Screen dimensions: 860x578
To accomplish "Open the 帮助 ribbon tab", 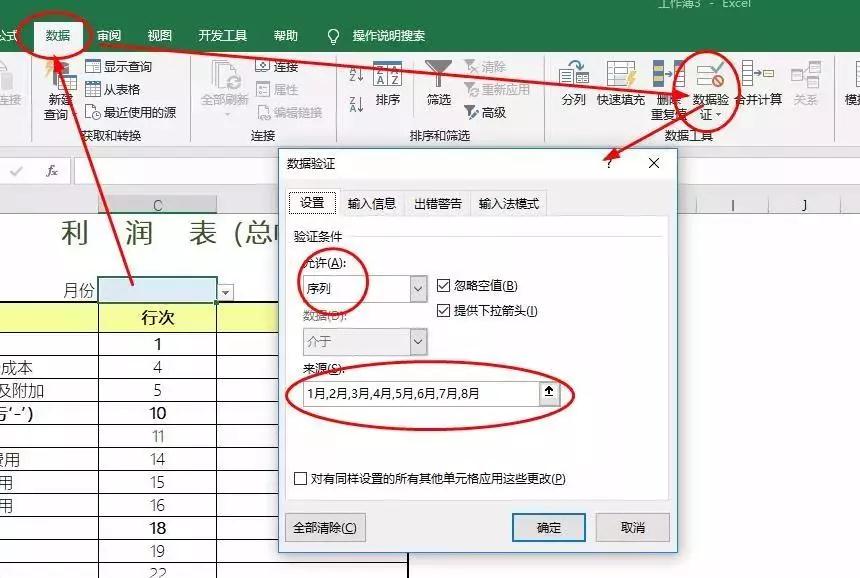I will pyautogui.click(x=286, y=36).
